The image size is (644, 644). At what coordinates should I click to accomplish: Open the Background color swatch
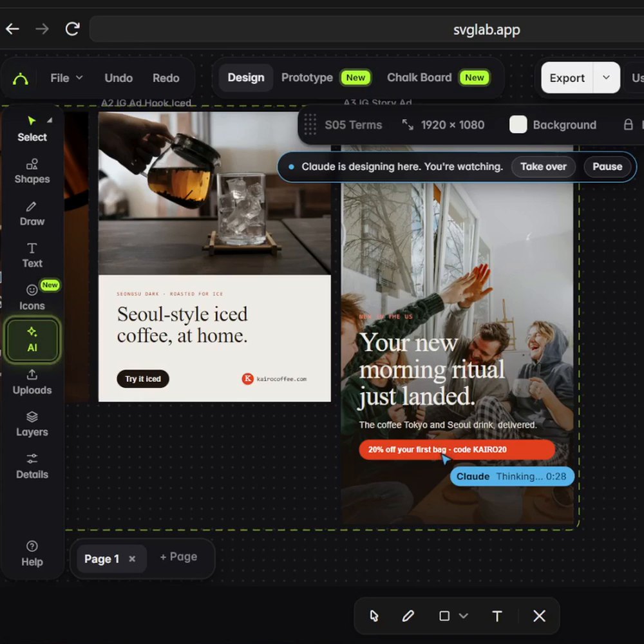(x=518, y=124)
